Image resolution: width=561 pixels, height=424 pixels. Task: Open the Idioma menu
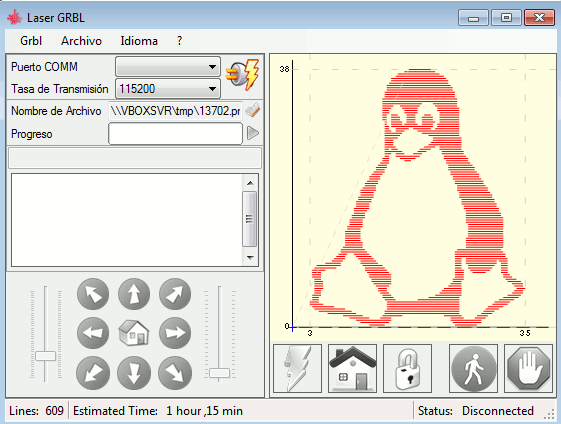(x=139, y=41)
